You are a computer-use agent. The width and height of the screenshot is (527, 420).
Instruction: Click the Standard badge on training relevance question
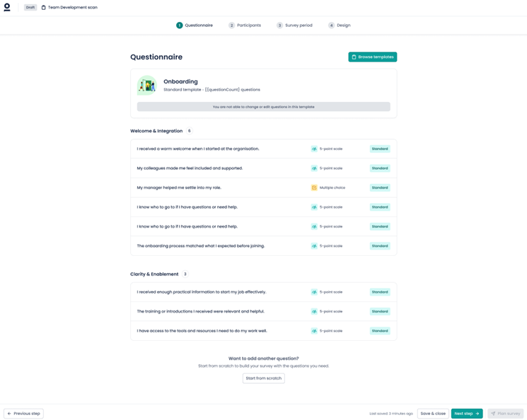click(x=380, y=312)
